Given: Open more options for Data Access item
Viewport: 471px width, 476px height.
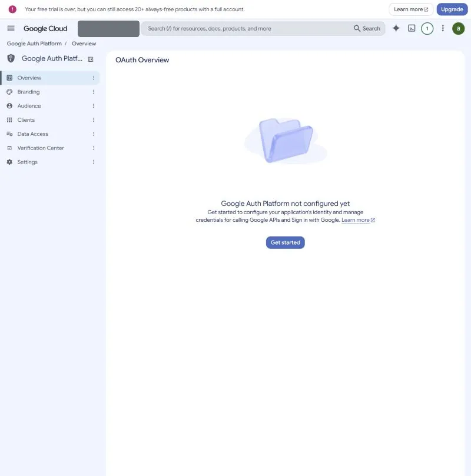Looking at the screenshot, I should click(x=94, y=134).
